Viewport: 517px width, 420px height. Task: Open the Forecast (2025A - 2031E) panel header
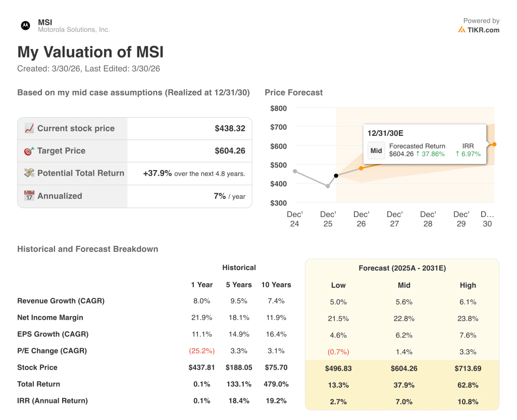point(402,268)
